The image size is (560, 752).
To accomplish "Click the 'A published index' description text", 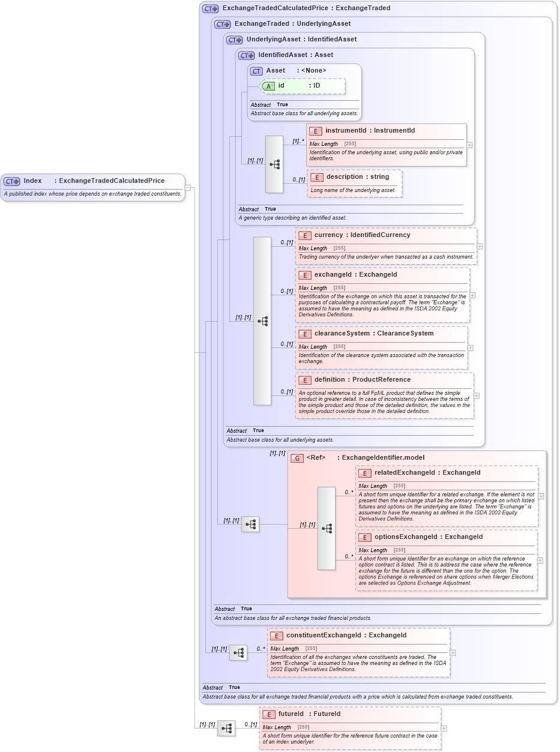I will point(92,194).
